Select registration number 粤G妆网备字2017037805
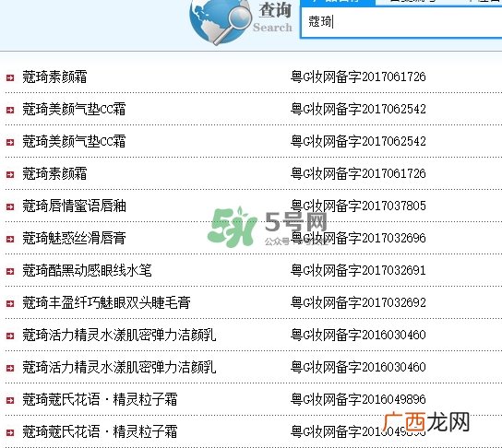 (x=358, y=206)
